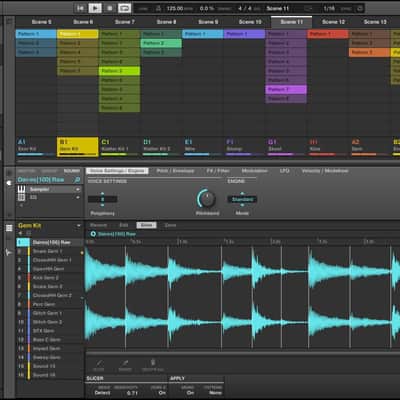Click the keyboard plug-in icon
This screenshot has height=400, width=400.
coord(21,189)
